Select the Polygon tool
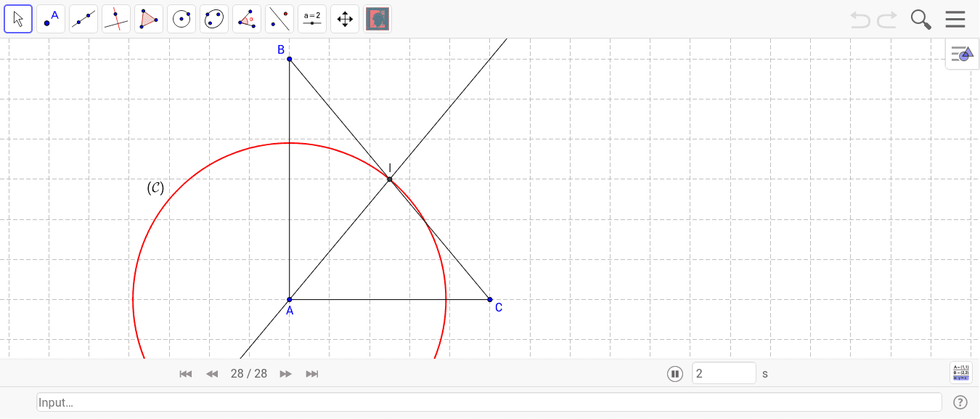 [149, 19]
